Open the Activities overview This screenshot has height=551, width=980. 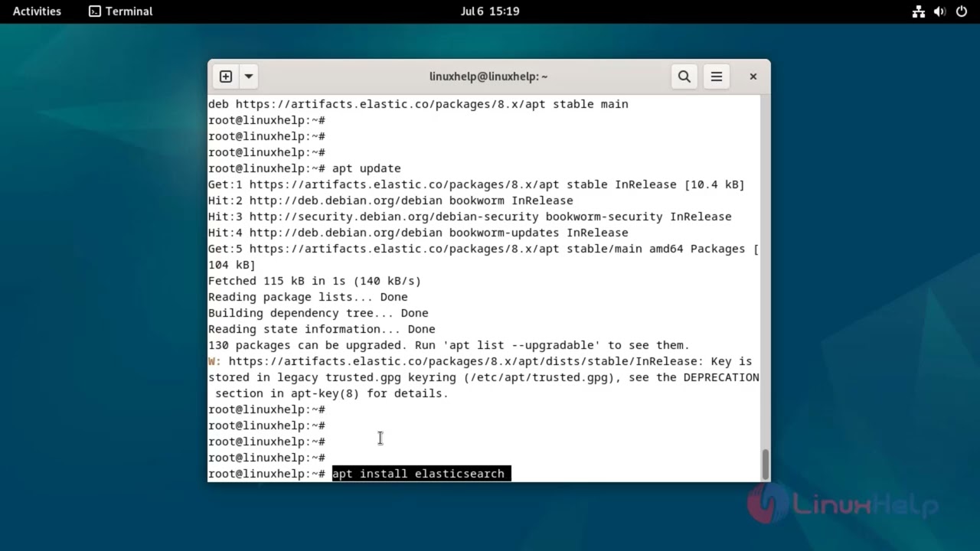click(37, 11)
